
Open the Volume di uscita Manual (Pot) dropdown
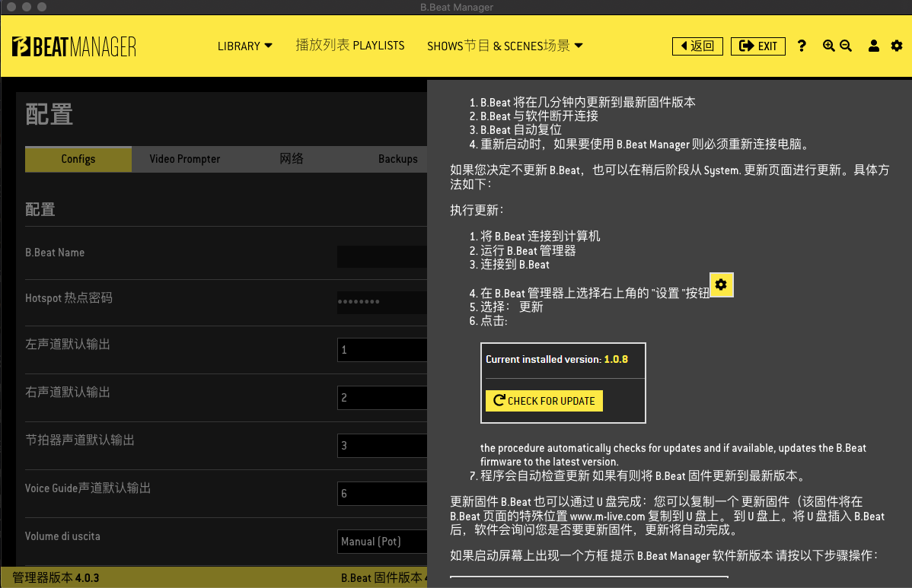tap(382, 542)
